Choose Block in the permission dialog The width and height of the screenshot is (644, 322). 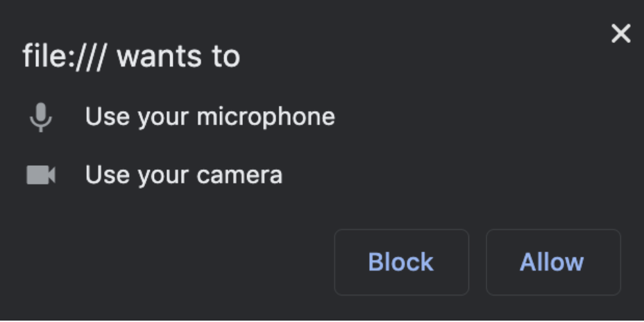[401, 262]
